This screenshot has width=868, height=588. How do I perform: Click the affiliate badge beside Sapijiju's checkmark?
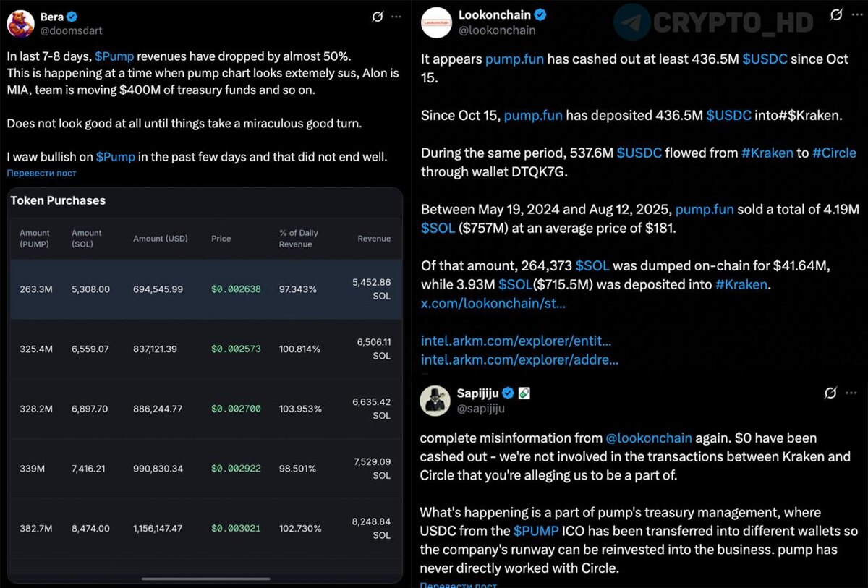pyautogui.click(x=524, y=393)
